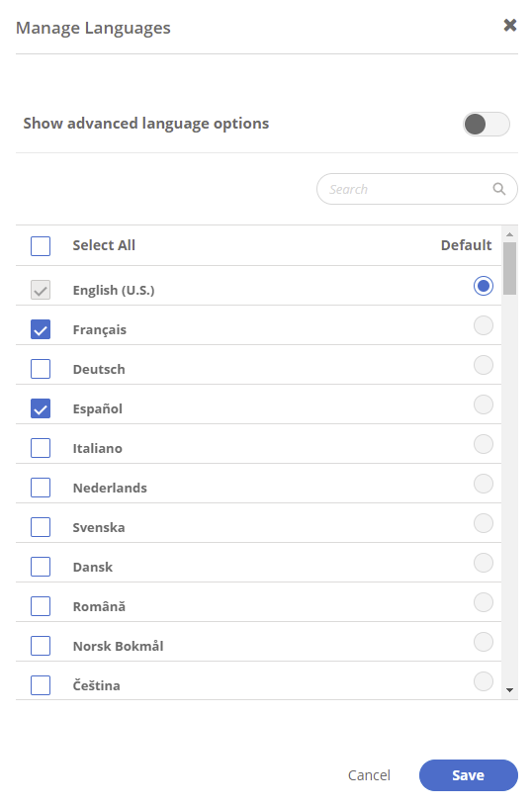Select the English (U.S.) default radio

(x=484, y=286)
